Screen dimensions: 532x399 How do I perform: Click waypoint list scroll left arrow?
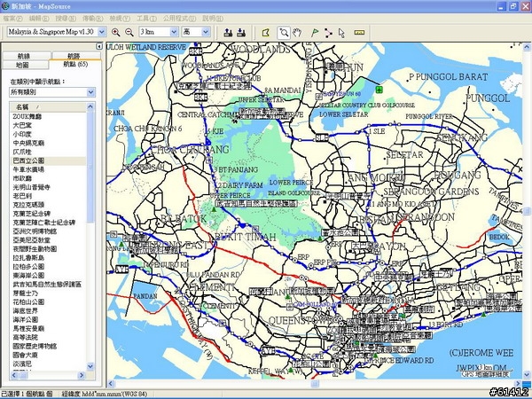(x=14, y=375)
